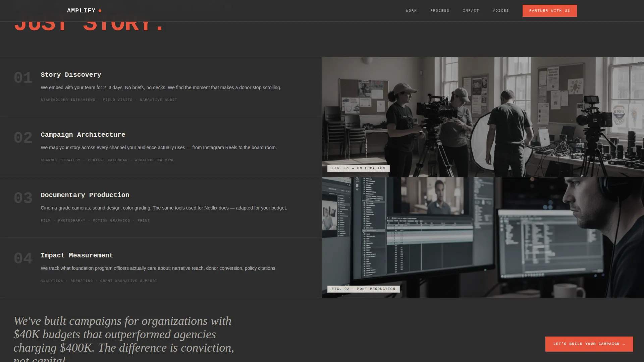The width and height of the screenshot is (644, 362).
Task: Click the Print tag
Action: pyautogui.click(x=144, y=221)
